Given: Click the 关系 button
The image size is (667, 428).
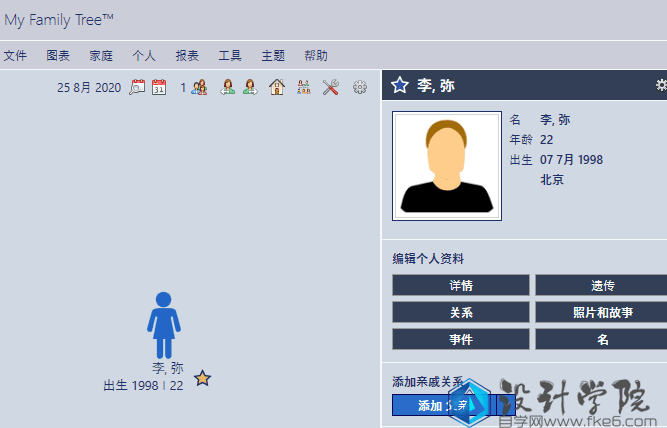Looking at the screenshot, I should 461,312.
